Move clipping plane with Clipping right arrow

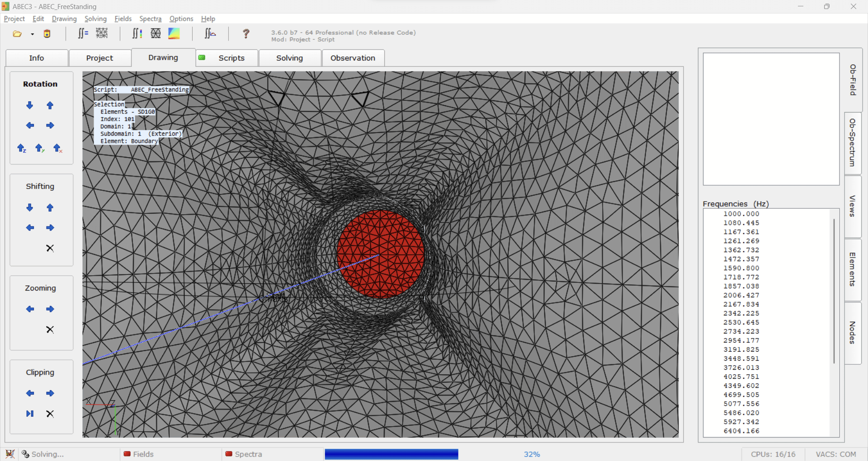pyautogui.click(x=50, y=393)
